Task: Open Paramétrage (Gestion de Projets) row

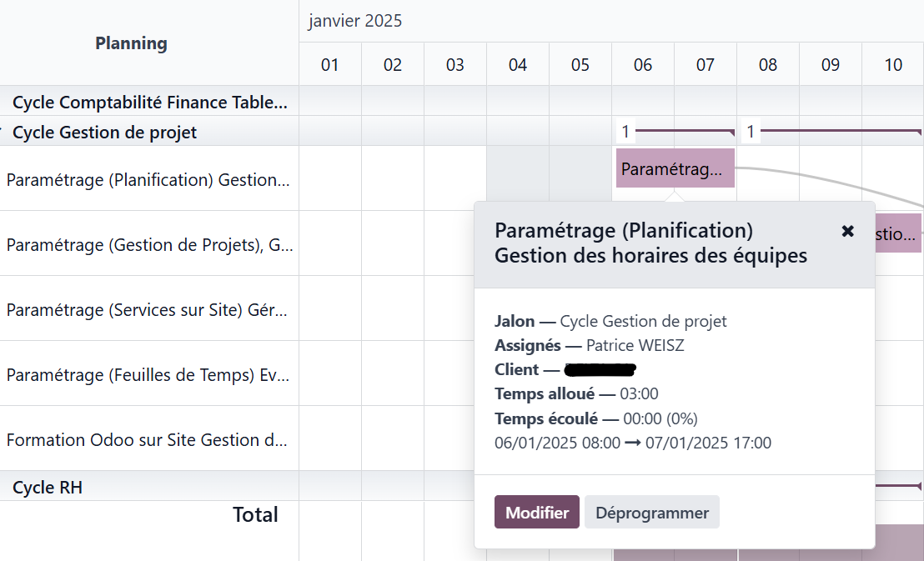Action: click(x=149, y=244)
